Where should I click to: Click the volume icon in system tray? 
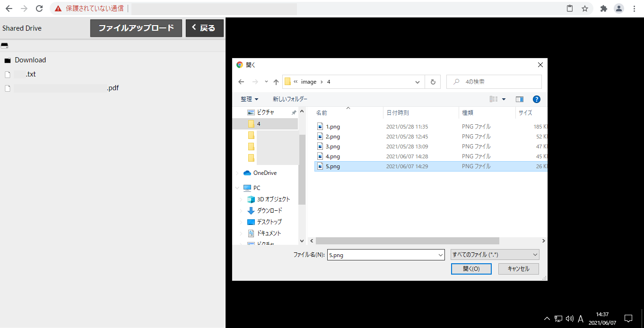(569, 319)
